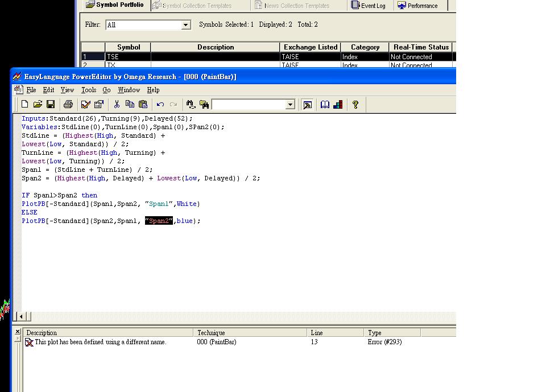The height and width of the screenshot is (392, 546).
Task: Open help with the question mark icon
Action: pos(355,105)
